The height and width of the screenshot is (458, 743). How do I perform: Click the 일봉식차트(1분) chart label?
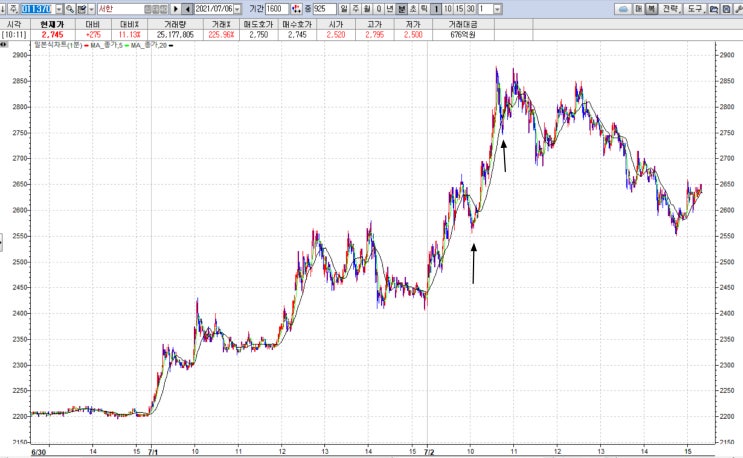(x=58, y=45)
